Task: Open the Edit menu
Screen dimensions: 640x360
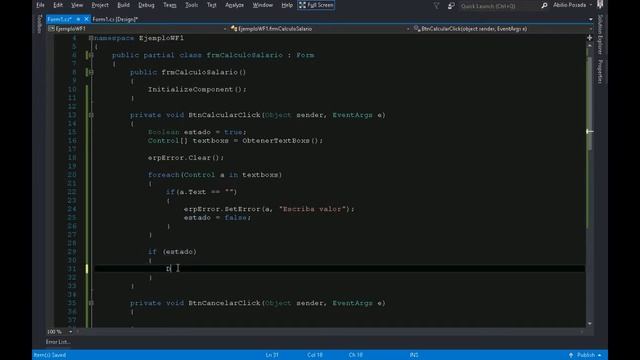Action: pos(58,5)
